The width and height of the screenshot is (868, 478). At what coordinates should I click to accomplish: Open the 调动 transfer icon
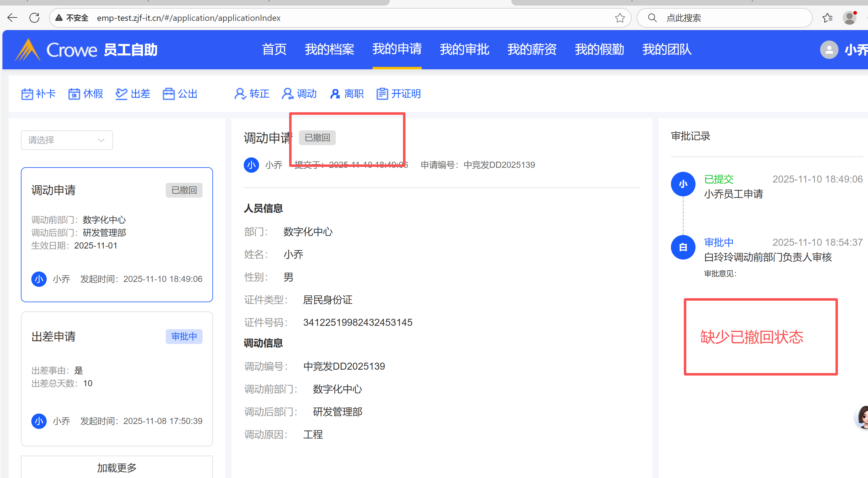coord(287,94)
